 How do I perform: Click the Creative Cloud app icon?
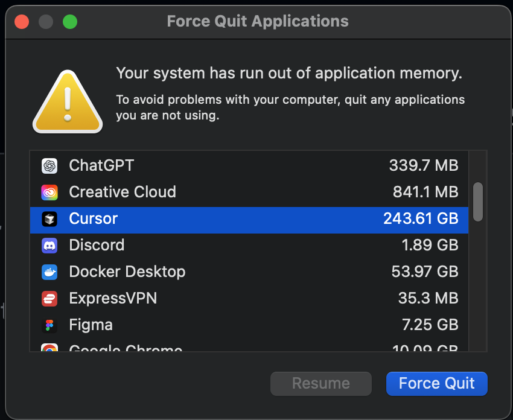coord(49,192)
